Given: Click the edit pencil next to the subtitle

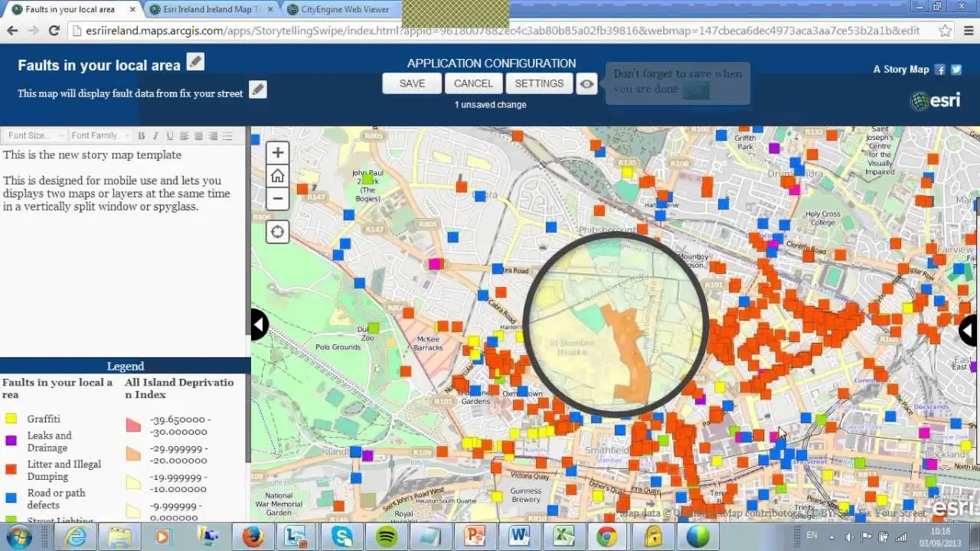Looking at the screenshot, I should tap(258, 90).
